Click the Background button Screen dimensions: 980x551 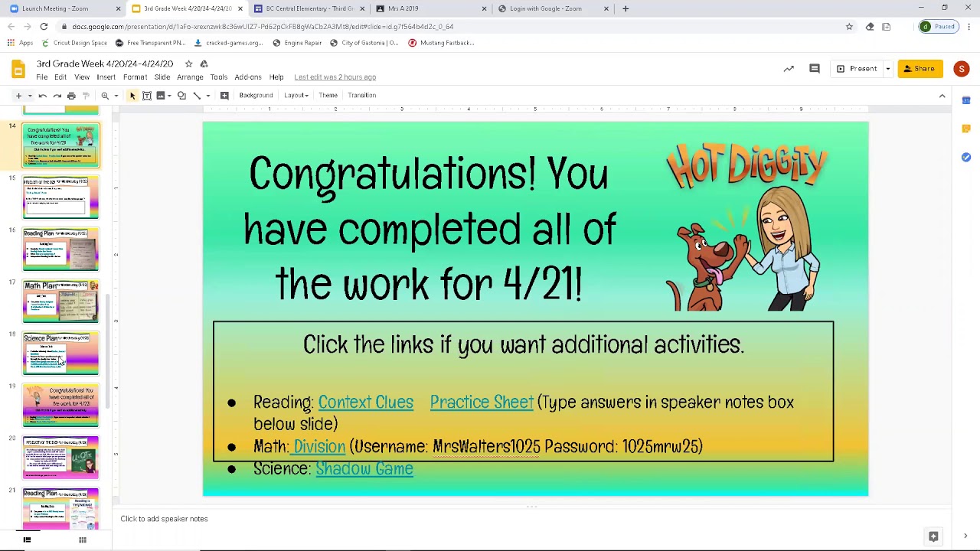pyautogui.click(x=256, y=96)
